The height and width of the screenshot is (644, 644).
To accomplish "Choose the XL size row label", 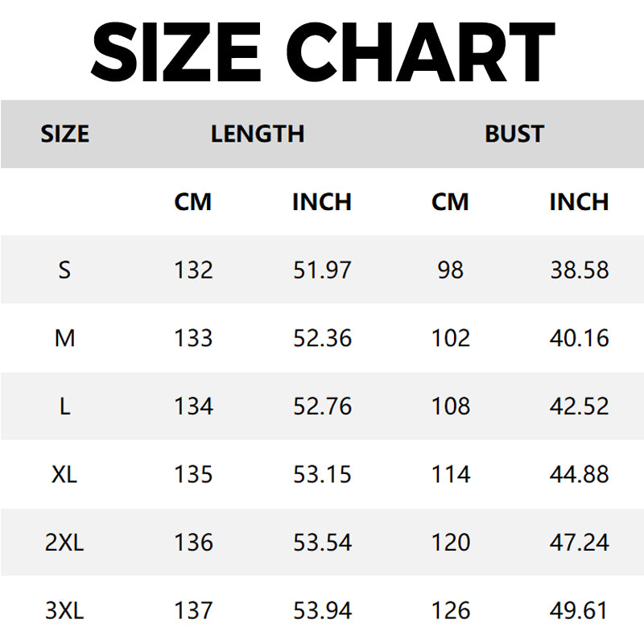I will (x=64, y=475).
